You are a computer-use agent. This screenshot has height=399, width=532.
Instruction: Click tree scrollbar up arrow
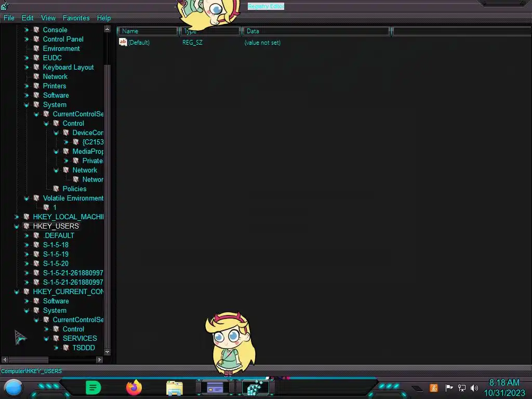coord(107,29)
